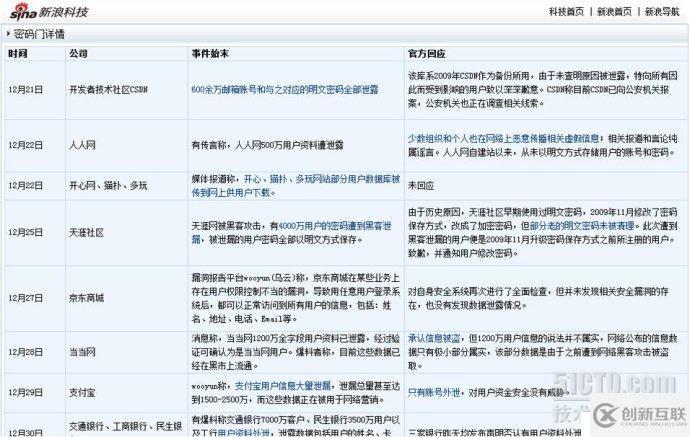Open 新浪首页 link in header
Screen dimensions: 690x437
(614, 12)
